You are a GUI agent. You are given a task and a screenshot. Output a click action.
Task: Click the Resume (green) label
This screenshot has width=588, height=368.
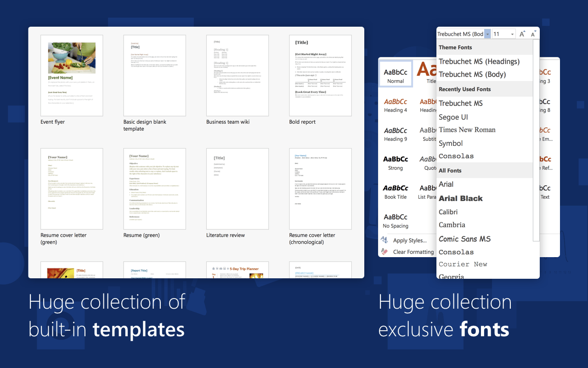point(141,235)
